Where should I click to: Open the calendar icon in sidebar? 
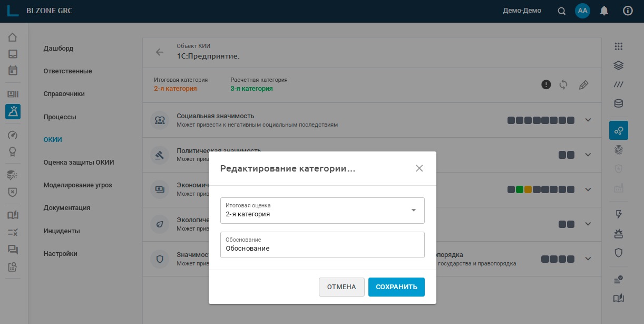[13, 70]
